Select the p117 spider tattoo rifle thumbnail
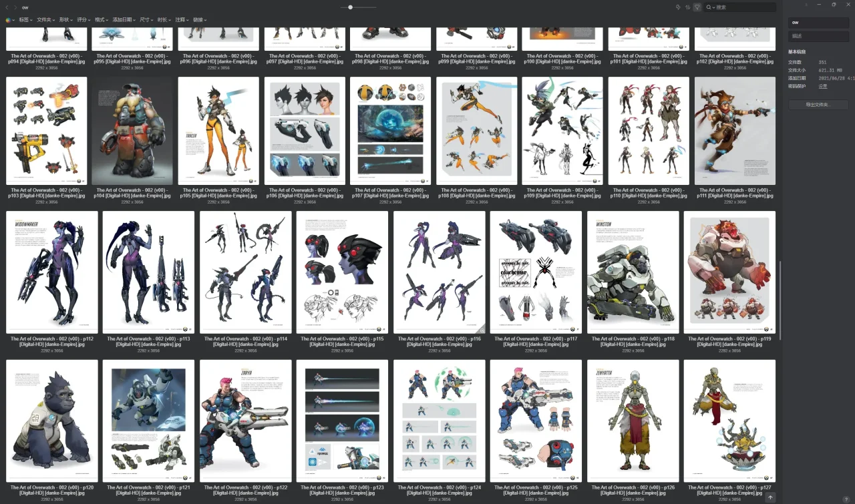Screen dimensions: 855x504 (536, 272)
